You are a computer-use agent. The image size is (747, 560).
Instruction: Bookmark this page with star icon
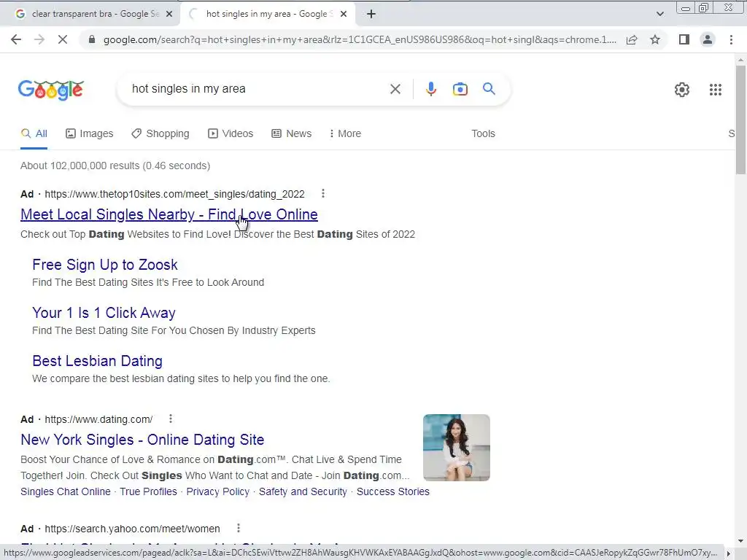655,39
